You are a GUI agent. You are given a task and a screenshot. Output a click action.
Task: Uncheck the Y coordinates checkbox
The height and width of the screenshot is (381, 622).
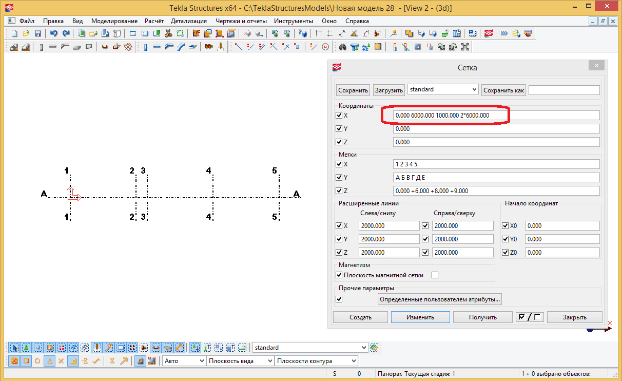click(x=339, y=129)
